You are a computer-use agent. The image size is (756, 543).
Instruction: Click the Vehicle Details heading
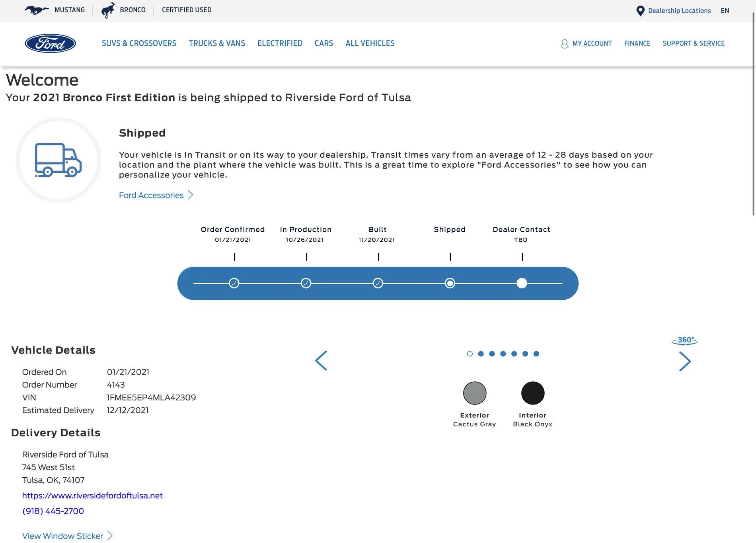click(53, 350)
